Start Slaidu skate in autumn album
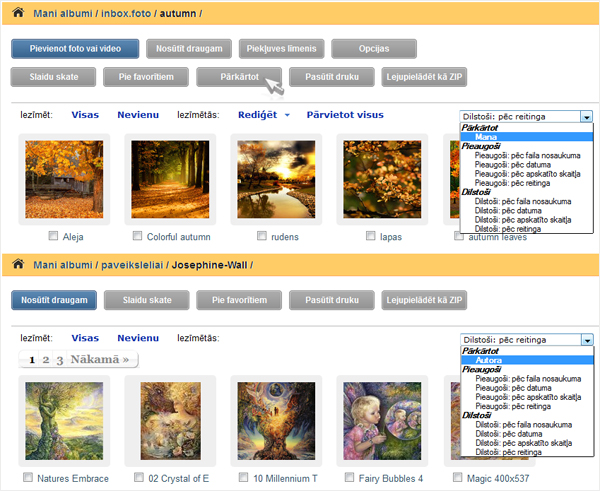600x491 pixels. click(54, 77)
